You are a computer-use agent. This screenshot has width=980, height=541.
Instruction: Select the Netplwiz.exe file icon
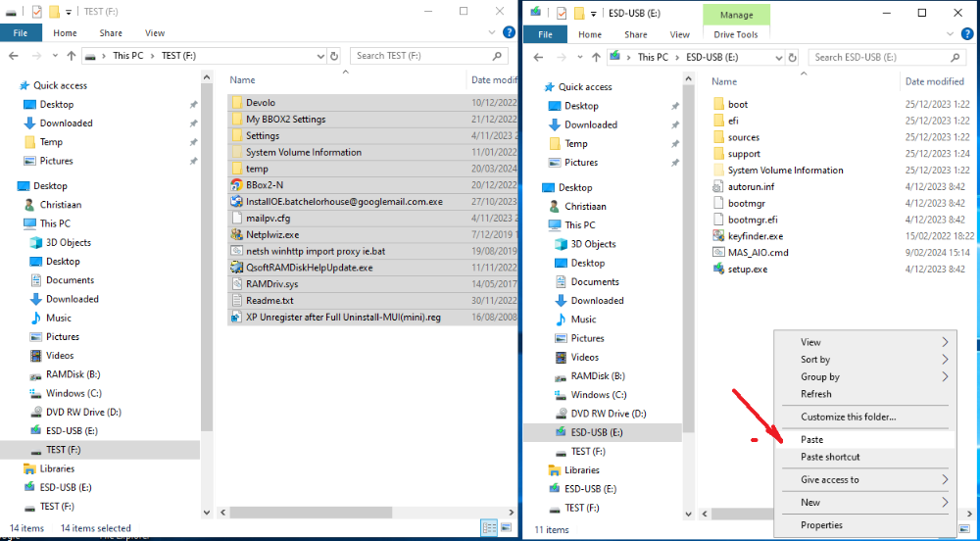pos(236,235)
